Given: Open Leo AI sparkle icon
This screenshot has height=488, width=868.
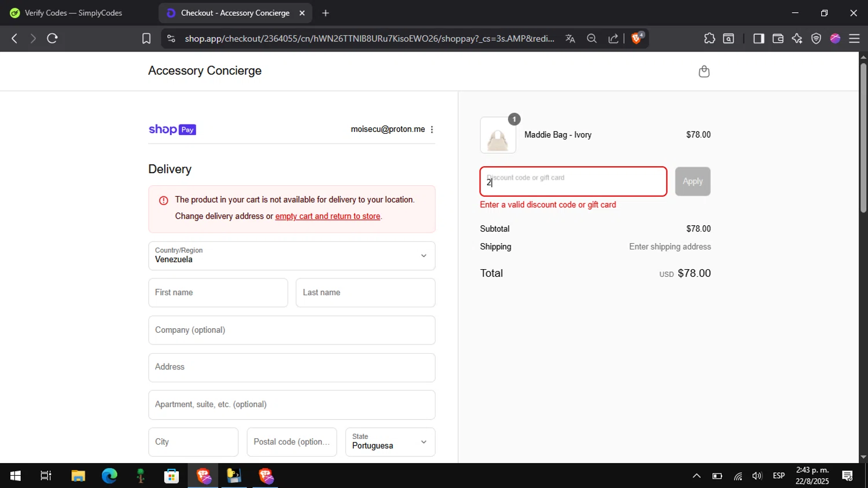Looking at the screenshot, I should [x=797, y=38].
